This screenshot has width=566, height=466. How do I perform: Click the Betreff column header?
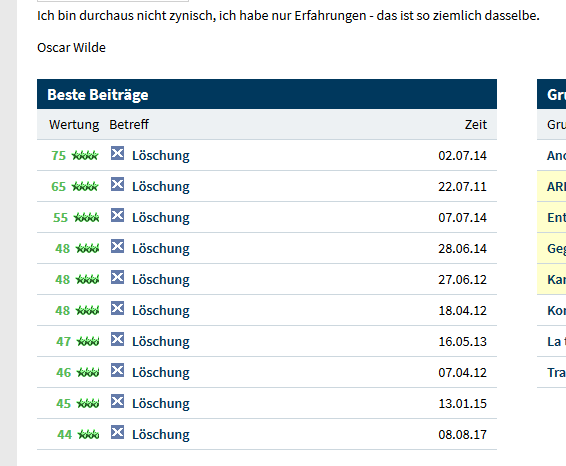(129, 125)
